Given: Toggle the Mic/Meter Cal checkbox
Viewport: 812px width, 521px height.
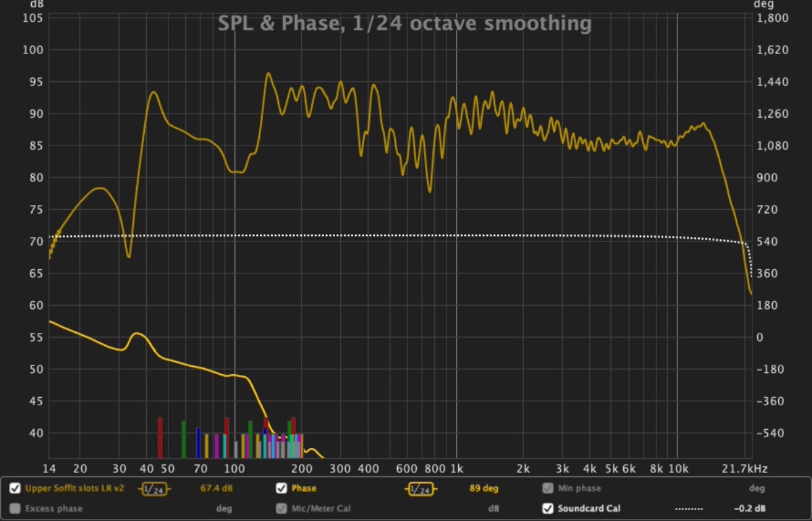Looking at the screenshot, I should 281,508.
